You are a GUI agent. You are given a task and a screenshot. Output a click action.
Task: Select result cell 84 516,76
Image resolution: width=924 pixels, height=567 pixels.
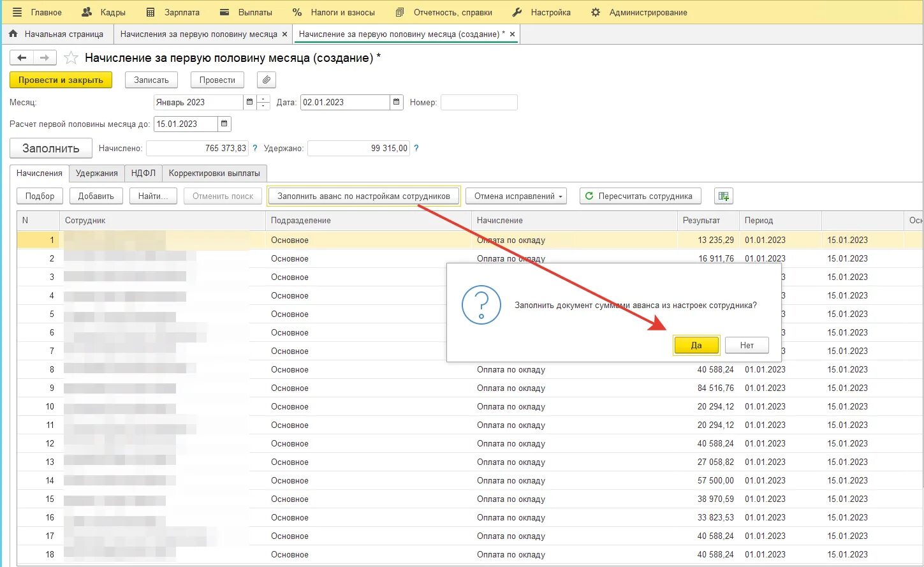(708, 388)
